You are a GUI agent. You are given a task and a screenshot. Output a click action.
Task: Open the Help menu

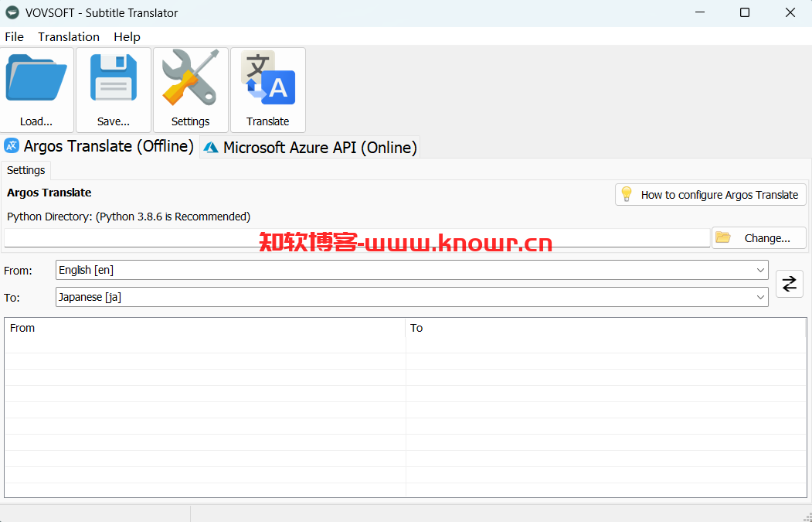(127, 37)
